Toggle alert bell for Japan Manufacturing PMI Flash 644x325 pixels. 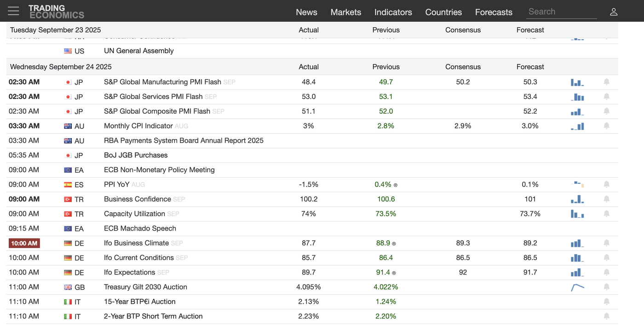tap(606, 82)
